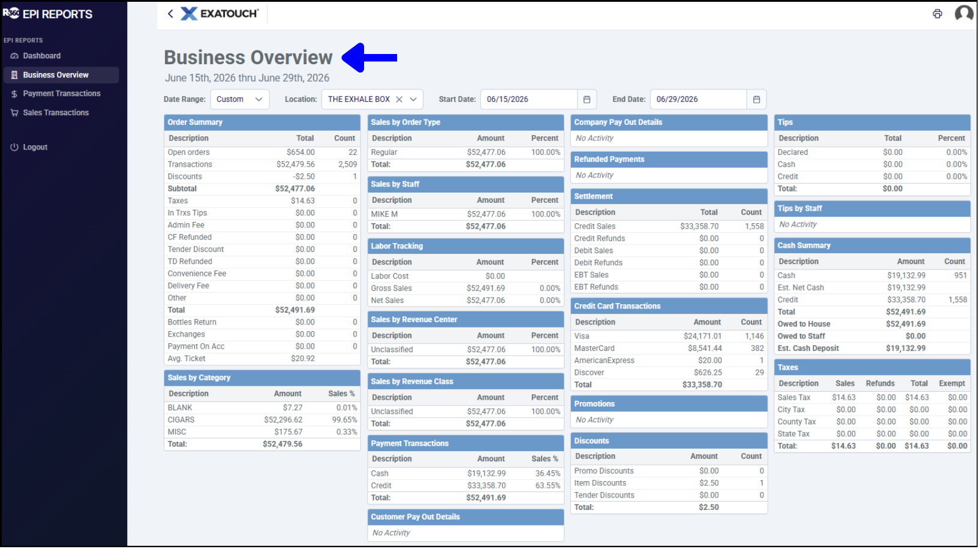Clear THE EXHALE BOX location selection

click(399, 100)
